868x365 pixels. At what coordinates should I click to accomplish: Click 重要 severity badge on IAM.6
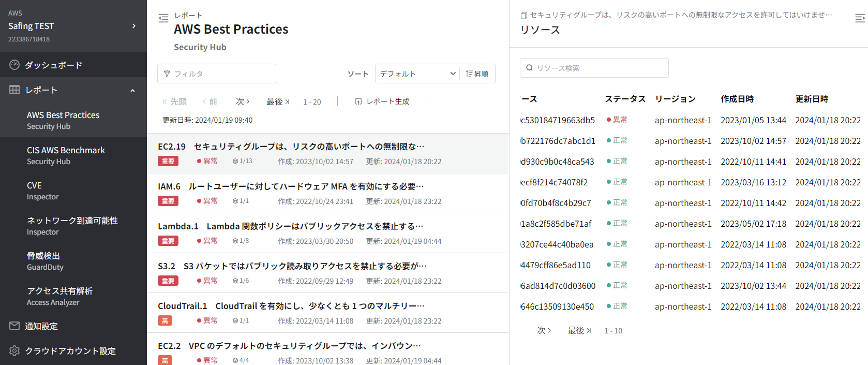168,201
